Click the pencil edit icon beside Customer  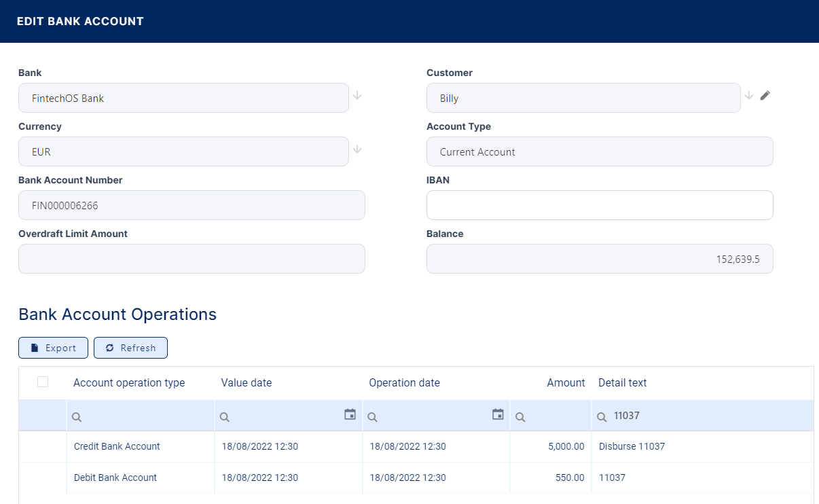point(765,96)
